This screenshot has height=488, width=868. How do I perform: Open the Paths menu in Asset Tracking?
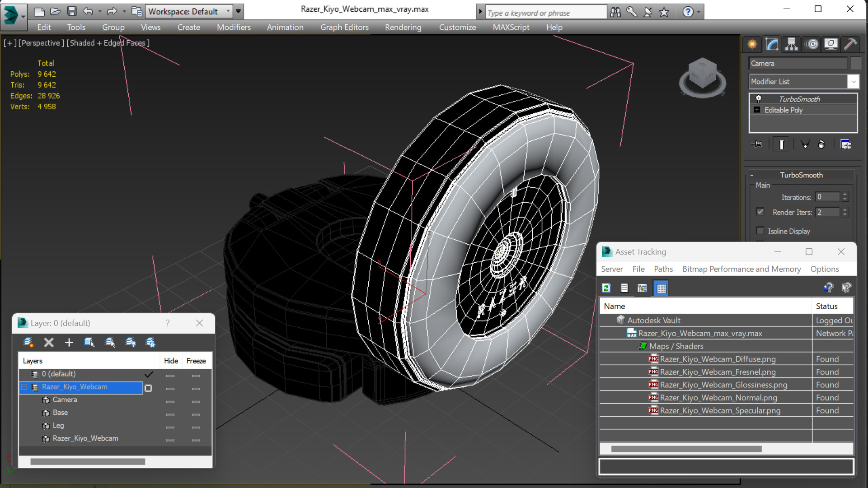(x=663, y=269)
